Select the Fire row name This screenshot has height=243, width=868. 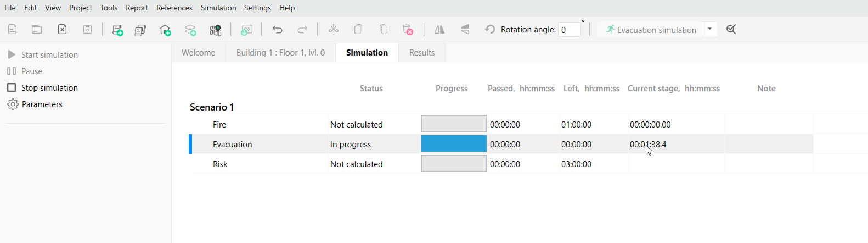[x=219, y=124]
